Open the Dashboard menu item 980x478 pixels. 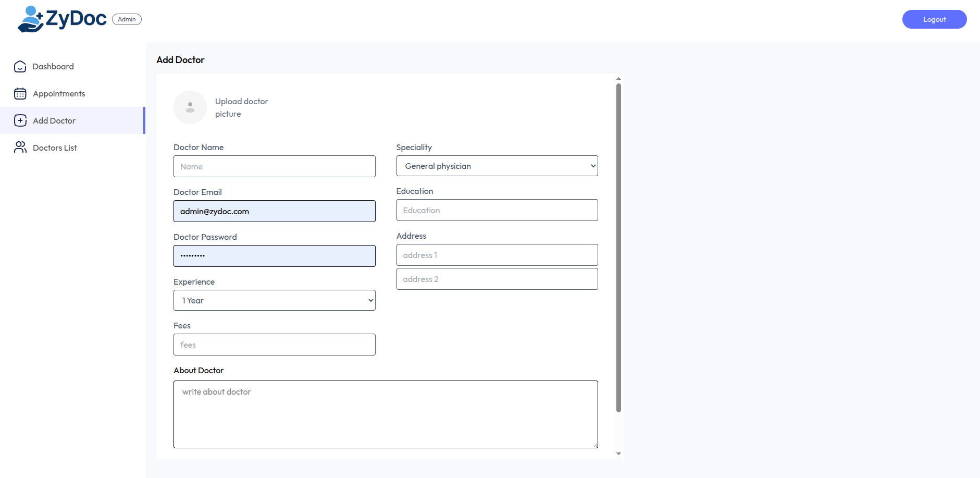point(53,67)
